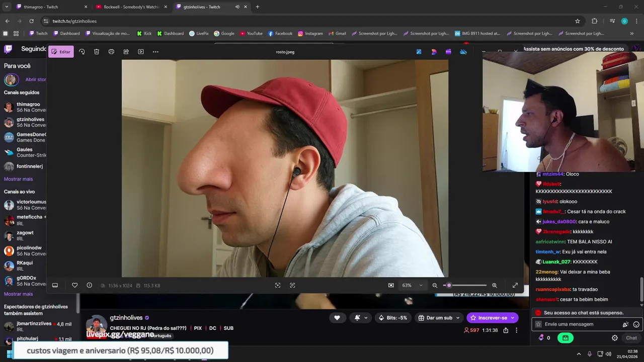
Task: Show hidden tray icons chevron
Action: tap(579, 354)
